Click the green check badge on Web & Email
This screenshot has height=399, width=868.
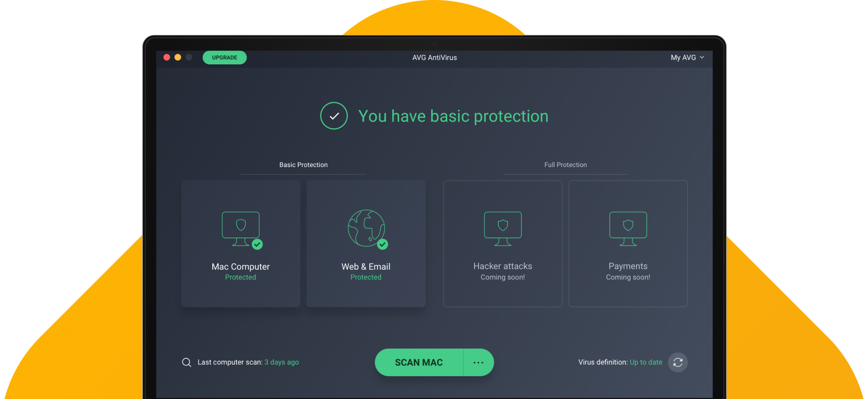pyautogui.click(x=383, y=245)
